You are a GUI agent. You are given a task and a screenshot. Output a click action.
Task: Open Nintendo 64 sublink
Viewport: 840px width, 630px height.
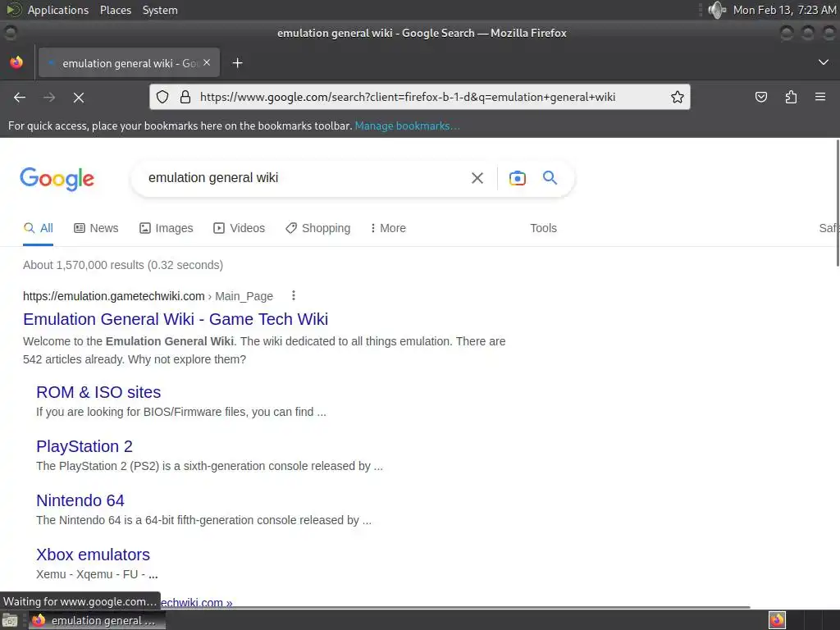tap(80, 500)
